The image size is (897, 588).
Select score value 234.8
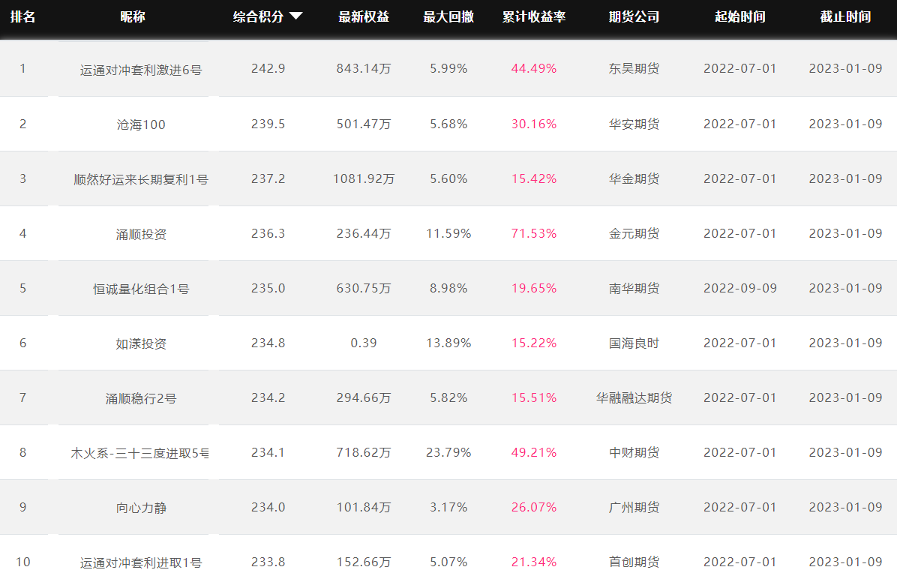[x=268, y=343]
